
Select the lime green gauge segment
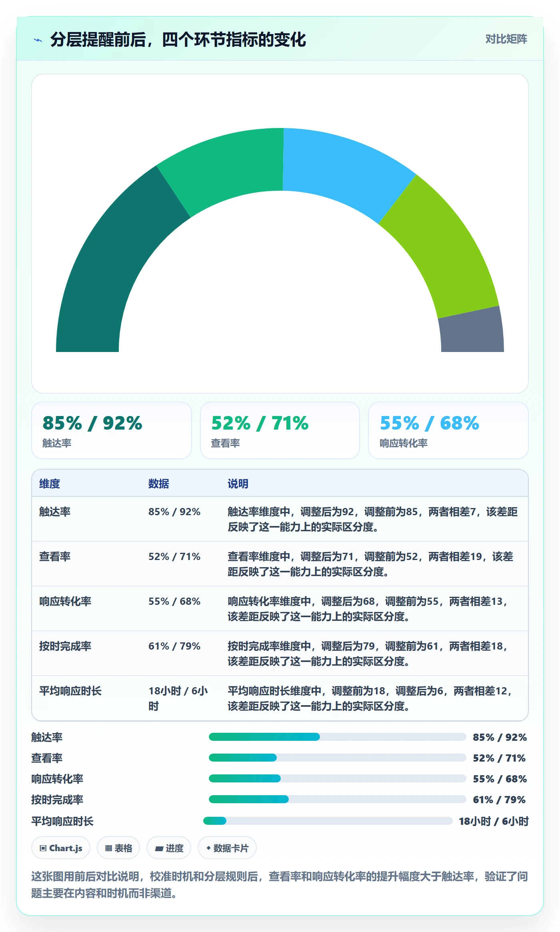444,248
